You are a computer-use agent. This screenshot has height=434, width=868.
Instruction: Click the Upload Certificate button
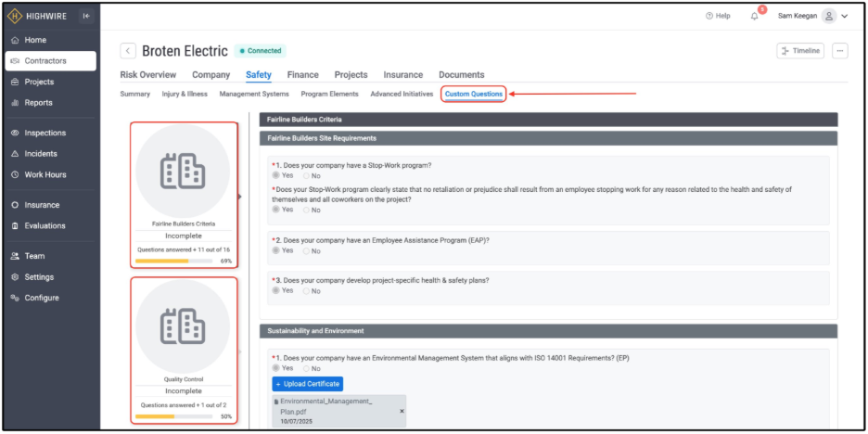(308, 384)
